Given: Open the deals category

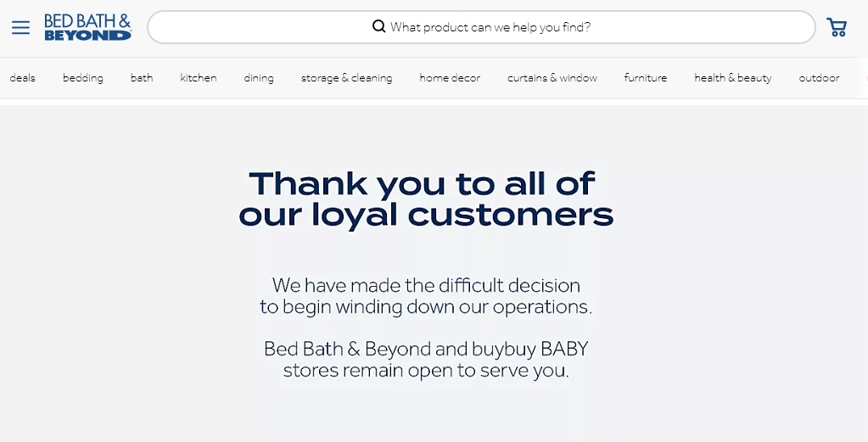Looking at the screenshot, I should pyautogui.click(x=22, y=78).
